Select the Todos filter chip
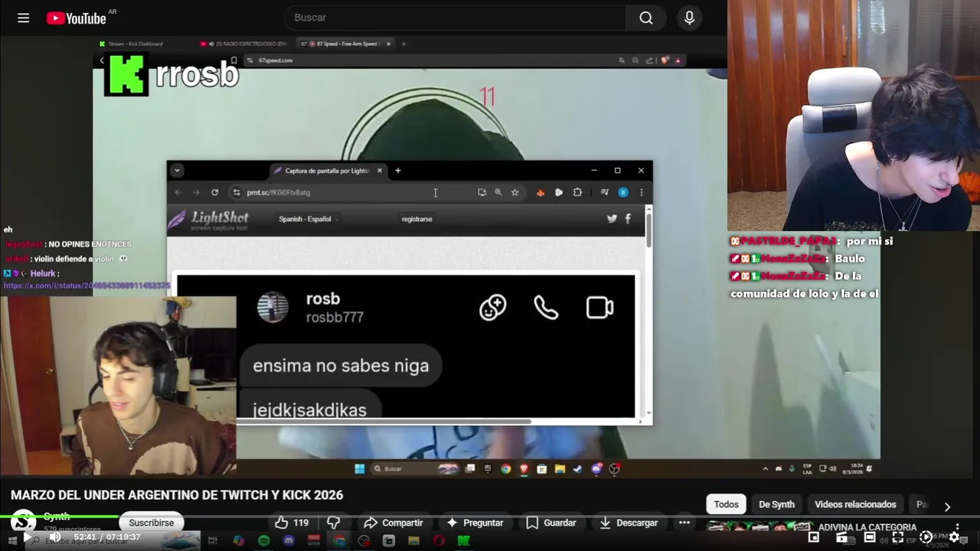980x551 pixels. [726, 504]
